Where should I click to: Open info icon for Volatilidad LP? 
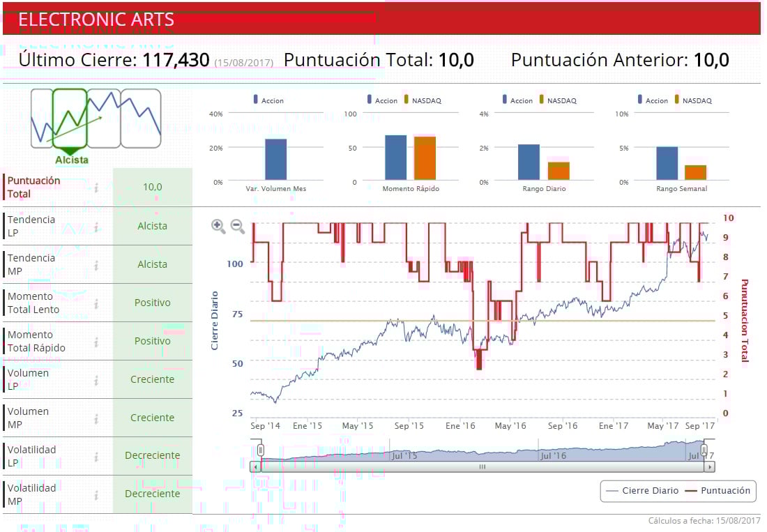coord(96,456)
